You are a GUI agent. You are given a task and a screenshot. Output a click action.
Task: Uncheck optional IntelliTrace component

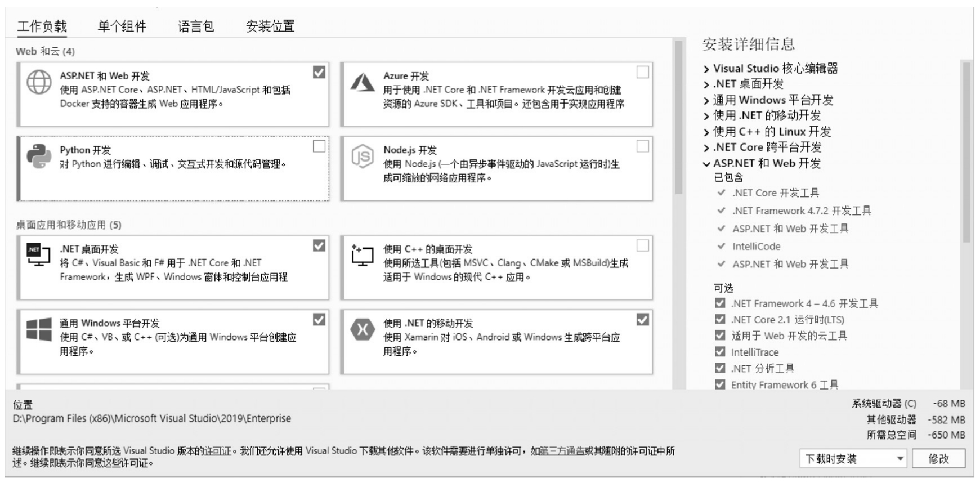pos(720,352)
